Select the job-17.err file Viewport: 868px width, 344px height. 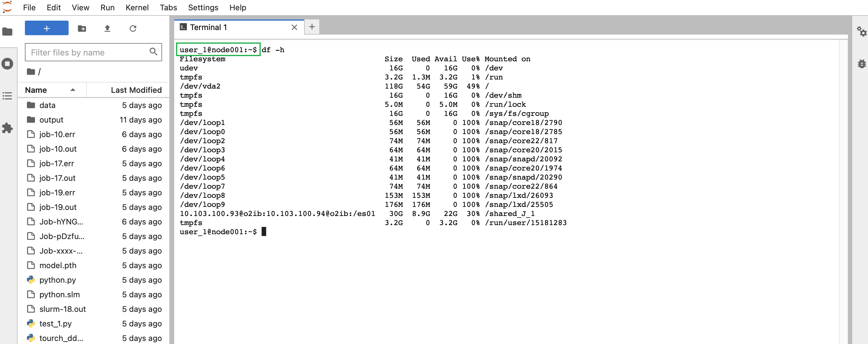click(94, 163)
